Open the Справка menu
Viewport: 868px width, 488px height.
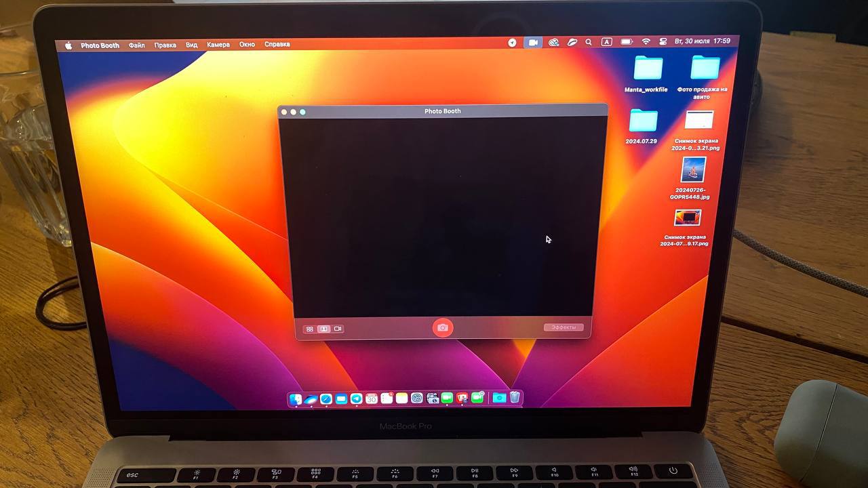[277, 44]
